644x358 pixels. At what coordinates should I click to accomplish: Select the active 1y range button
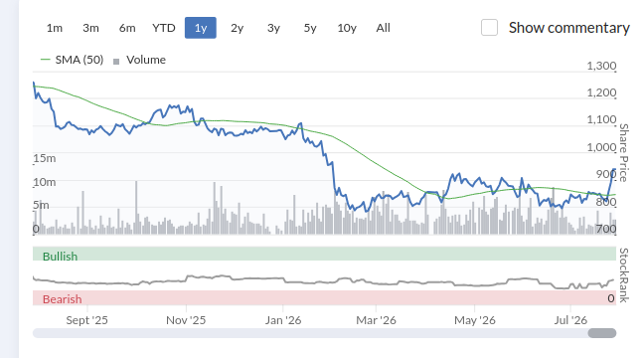tap(201, 28)
